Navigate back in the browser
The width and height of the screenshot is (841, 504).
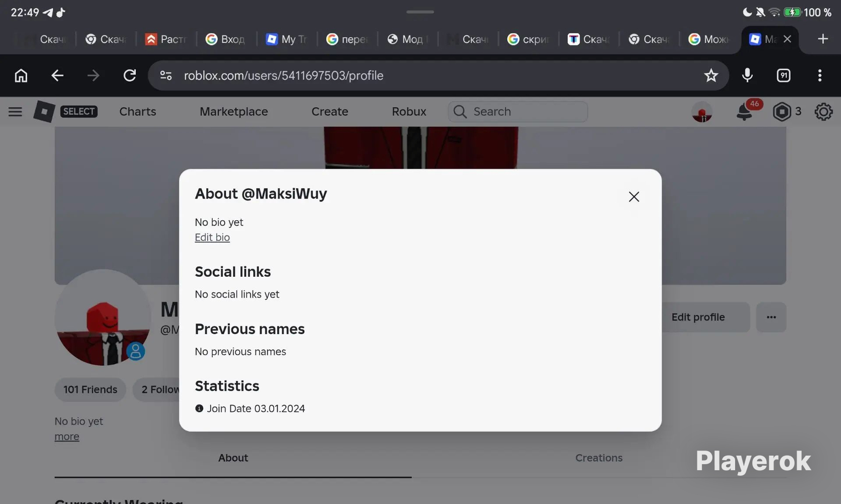click(x=57, y=76)
